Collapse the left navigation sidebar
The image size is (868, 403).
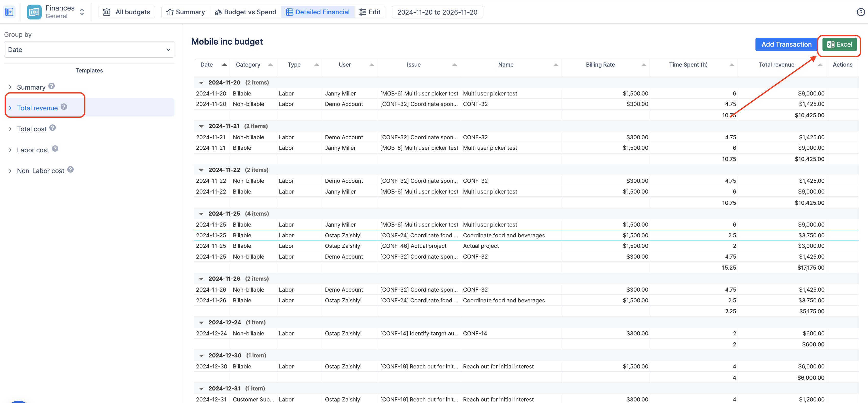(9, 12)
